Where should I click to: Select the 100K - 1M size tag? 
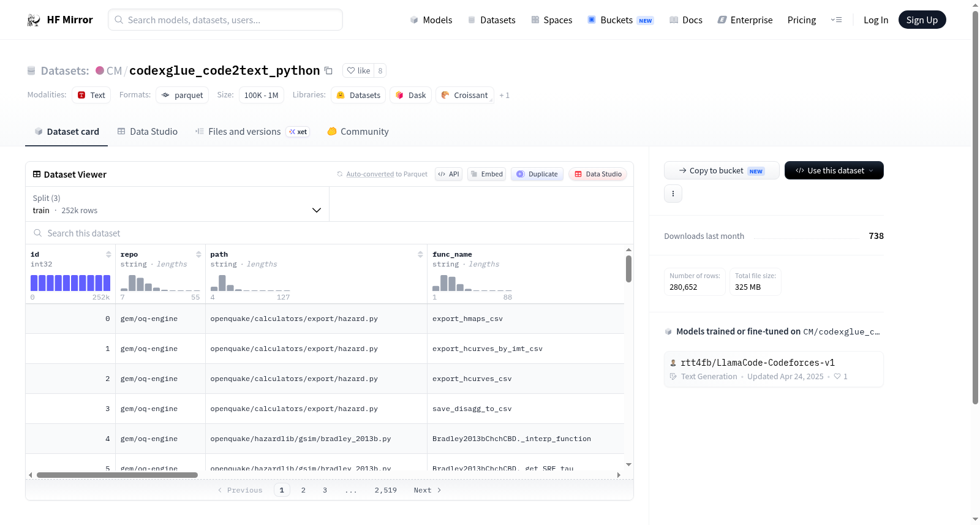(x=261, y=95)
